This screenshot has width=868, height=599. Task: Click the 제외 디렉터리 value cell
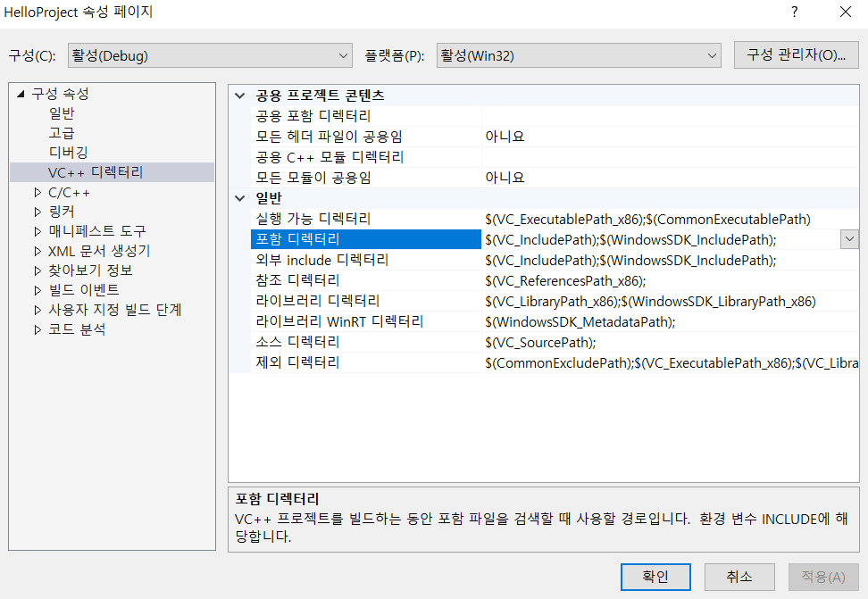click(x=671, y=362)
